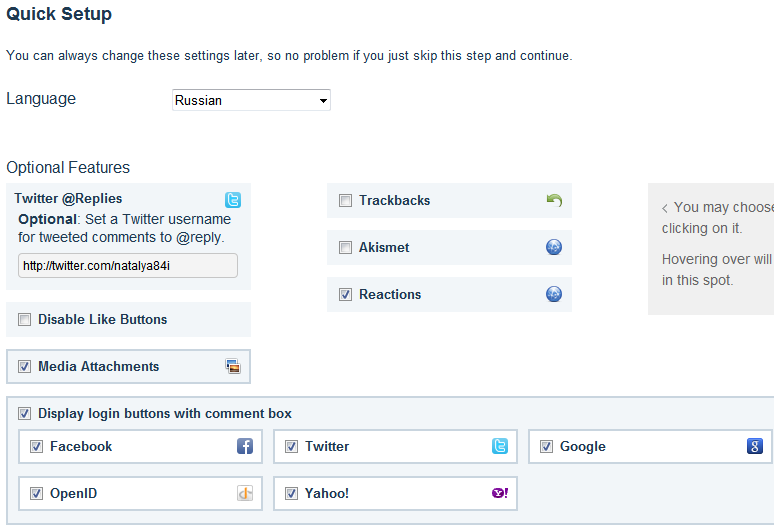Uncheck Display login buttons with comment box

(25, 413)
